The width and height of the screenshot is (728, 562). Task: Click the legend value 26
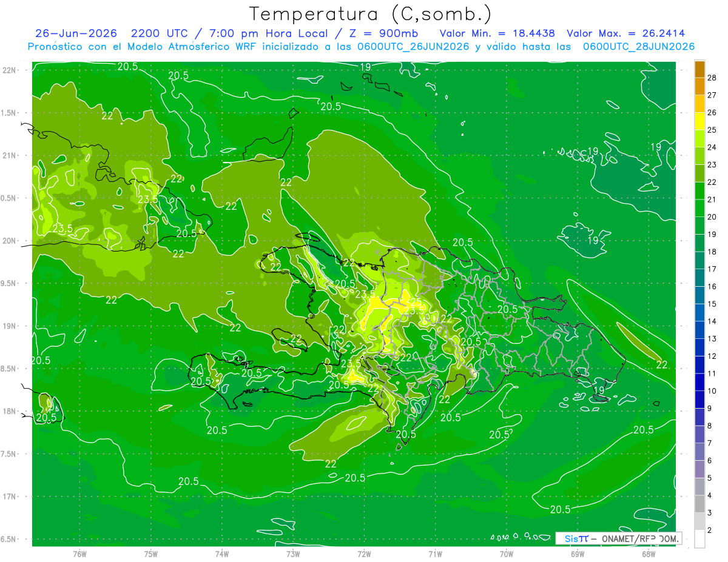click(x=712, y=113)
